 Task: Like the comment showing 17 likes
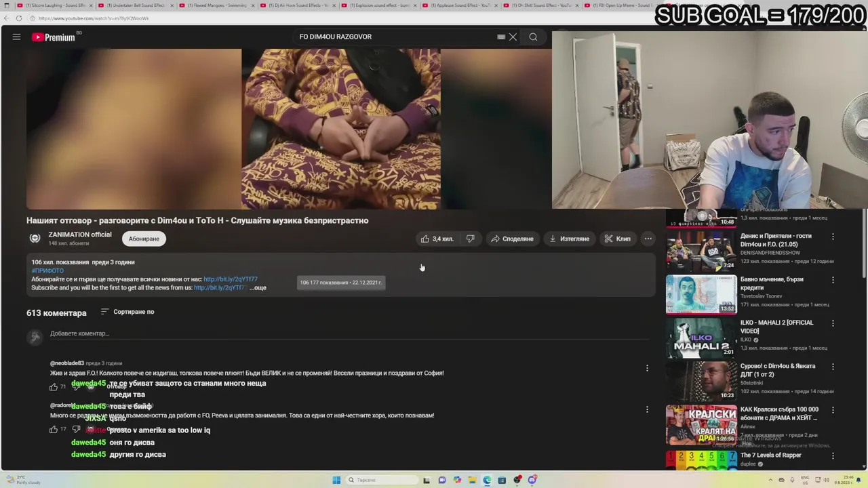click(54, 430)
